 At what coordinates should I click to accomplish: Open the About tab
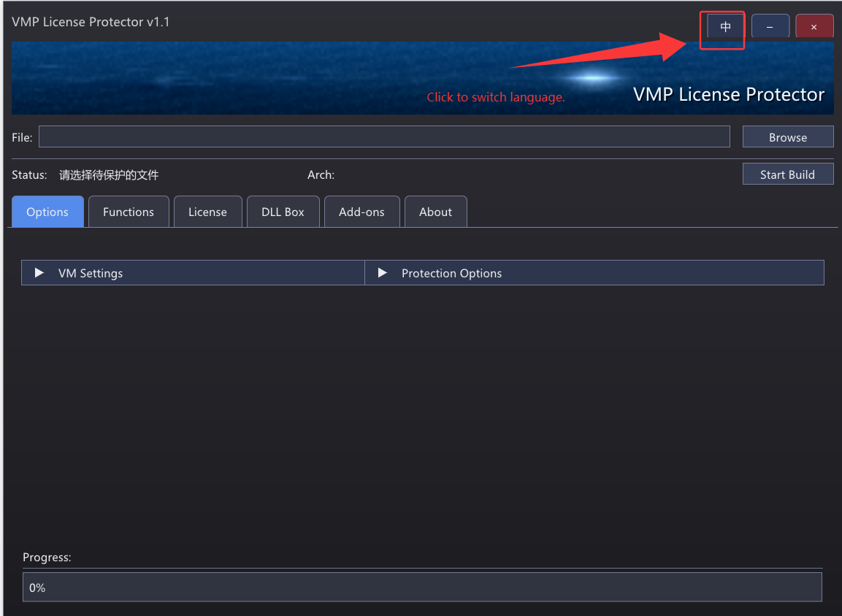(x=435, y=212)
